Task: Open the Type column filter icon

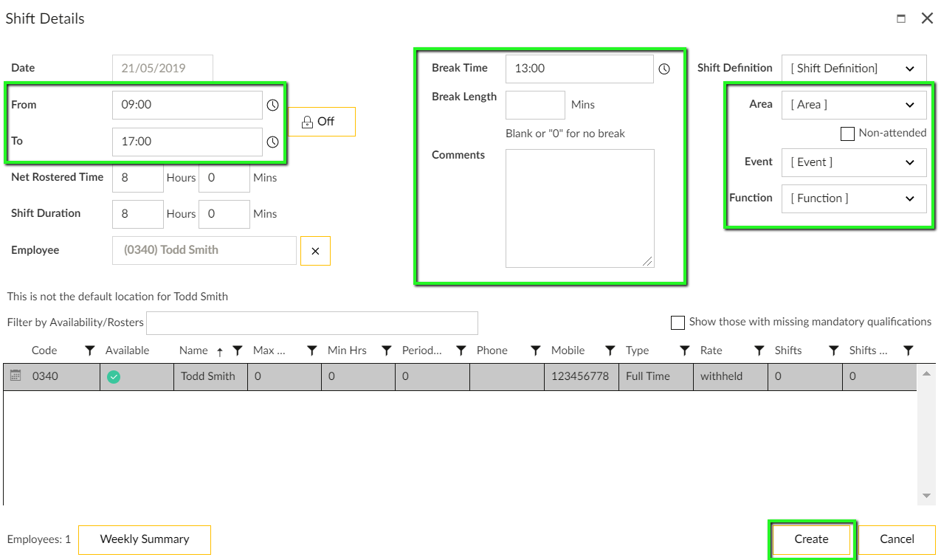Action: point(684,350)
